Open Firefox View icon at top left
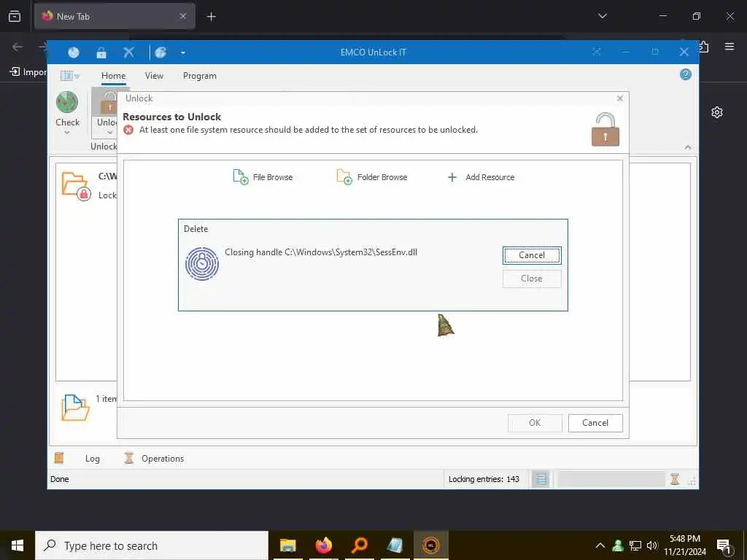This screenshot has height=560, width=747. tap(15, 16)
